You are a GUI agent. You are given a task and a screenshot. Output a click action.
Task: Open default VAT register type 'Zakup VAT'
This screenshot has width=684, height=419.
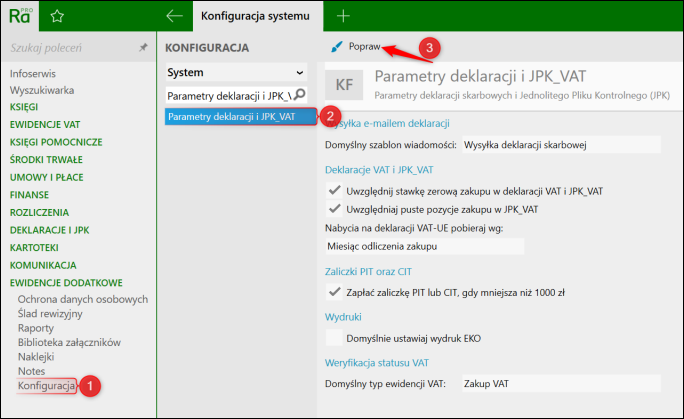pos(561,384)
